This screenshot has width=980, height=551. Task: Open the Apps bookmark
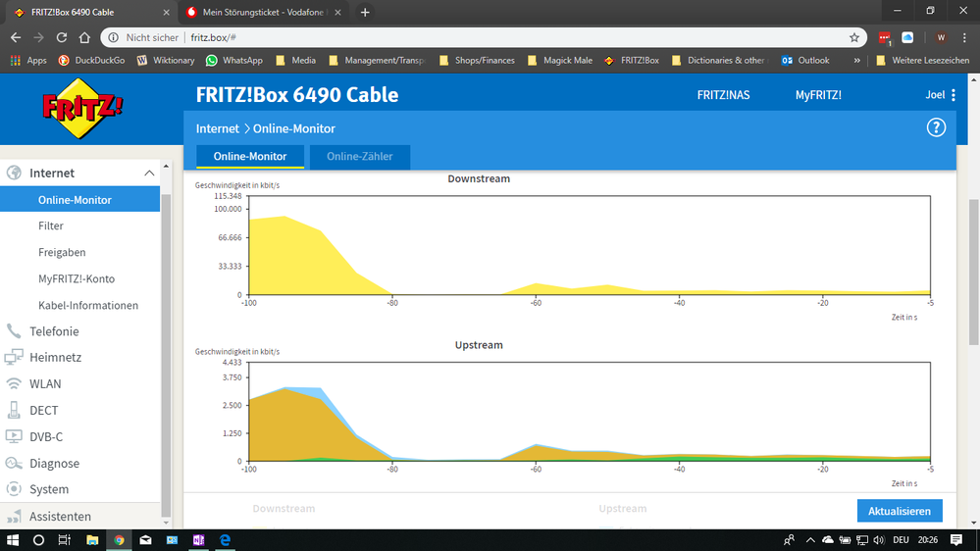28,61
